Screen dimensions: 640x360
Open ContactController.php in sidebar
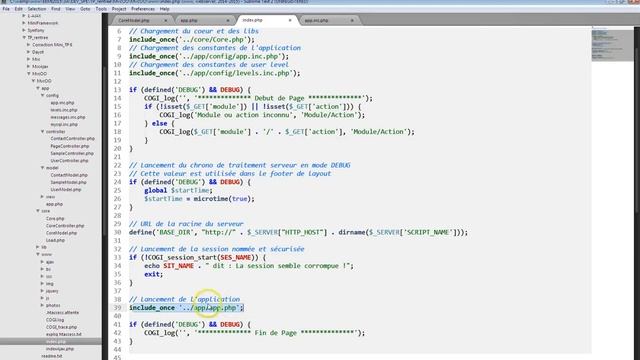click(73, 139)
